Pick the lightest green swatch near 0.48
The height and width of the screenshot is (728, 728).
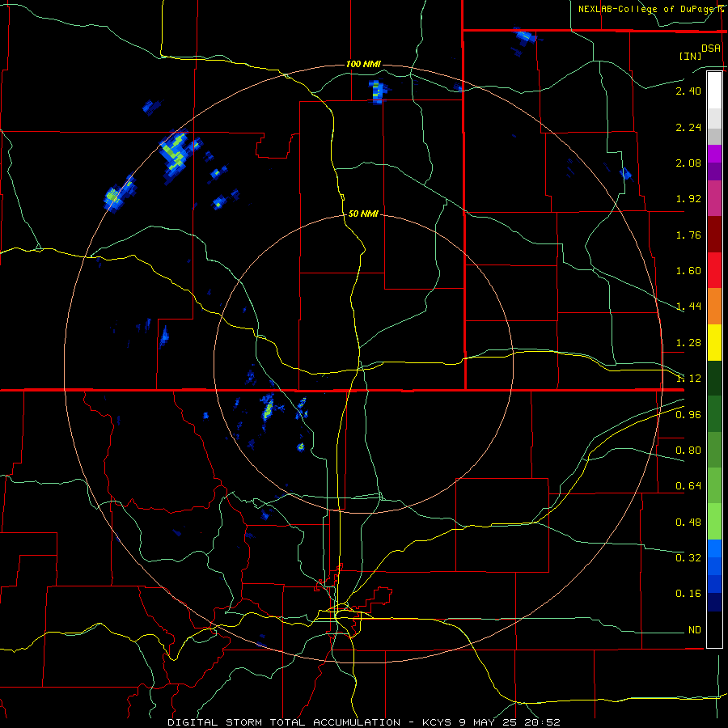coord(714,522)
